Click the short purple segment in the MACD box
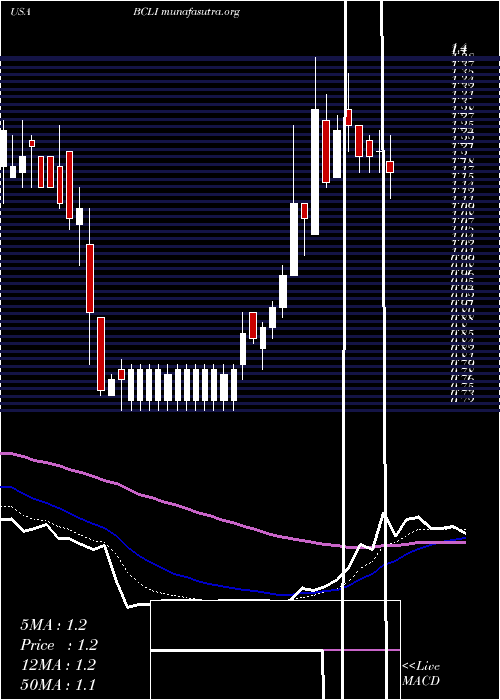Image resolution: width=500 pixels, height=700 pixels. click(362, 650)
